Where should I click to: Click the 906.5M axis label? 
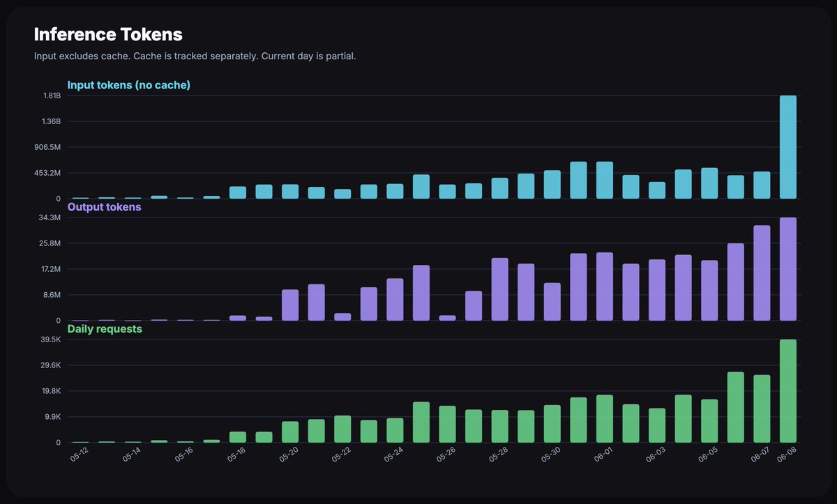[x=48, y=147]
